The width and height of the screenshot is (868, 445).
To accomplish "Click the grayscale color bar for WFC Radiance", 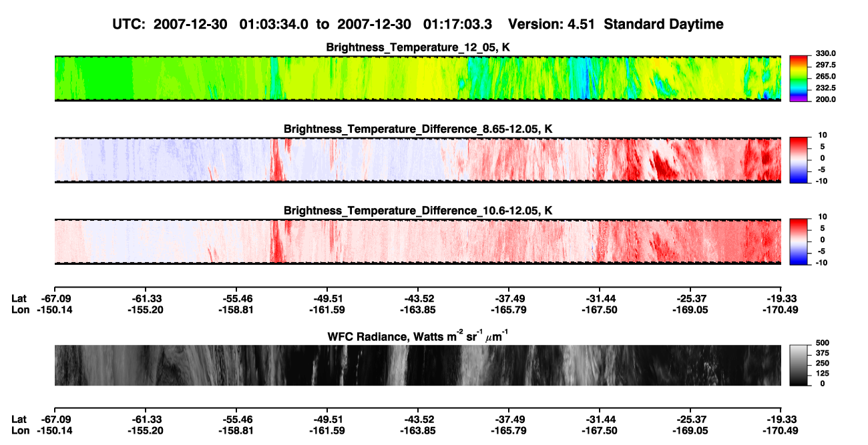I will point(799,365).
